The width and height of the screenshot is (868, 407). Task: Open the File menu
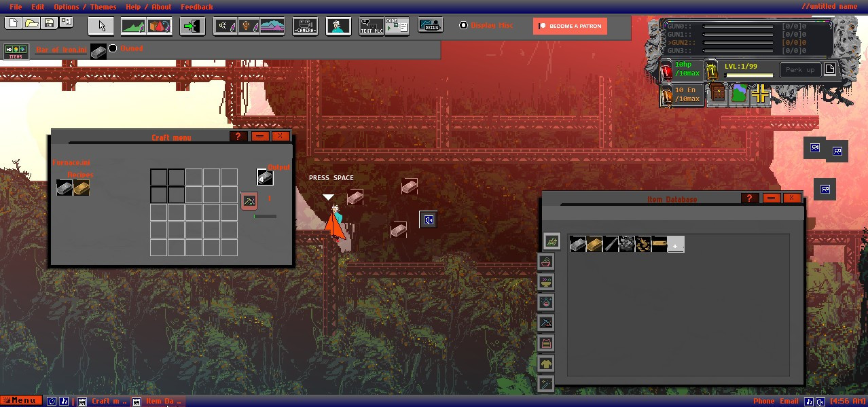click(x=16, y=7)
